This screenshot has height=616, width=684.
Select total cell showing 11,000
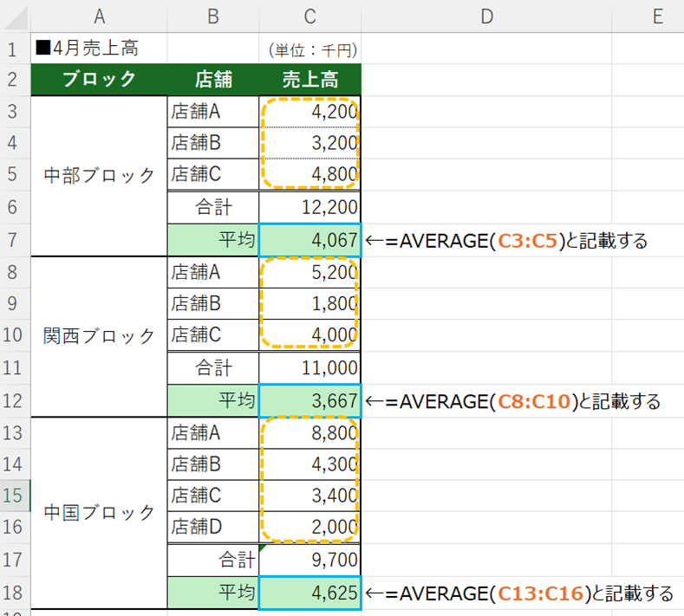(309, 367)
